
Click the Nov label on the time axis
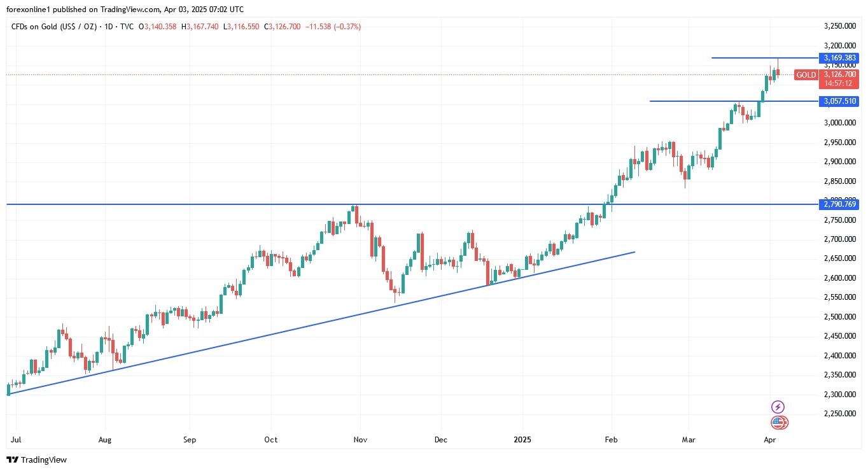(360, 440)
